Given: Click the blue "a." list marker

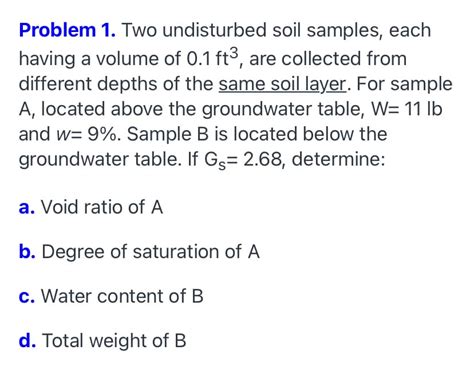Looking at the screenshot, I should click(27, 207).
